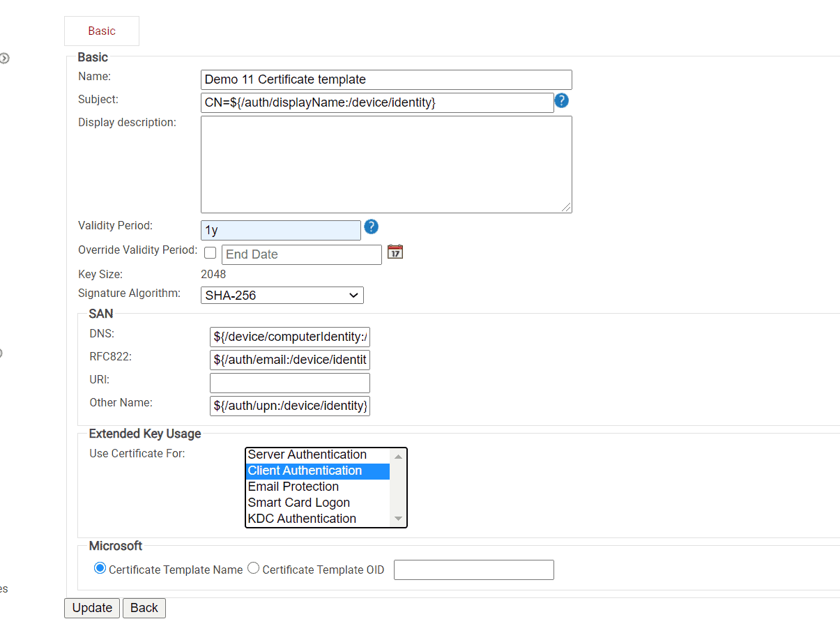This screenshot has height=626, width=840.
Task: Select Client Authentication in usage list
Action: [318, 471]
